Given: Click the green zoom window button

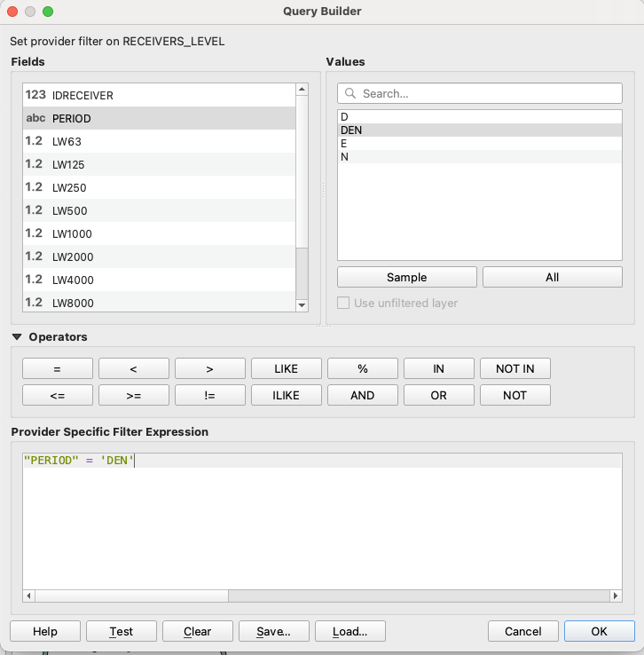Looking at the screenshot, I should (x=48, y=12).
